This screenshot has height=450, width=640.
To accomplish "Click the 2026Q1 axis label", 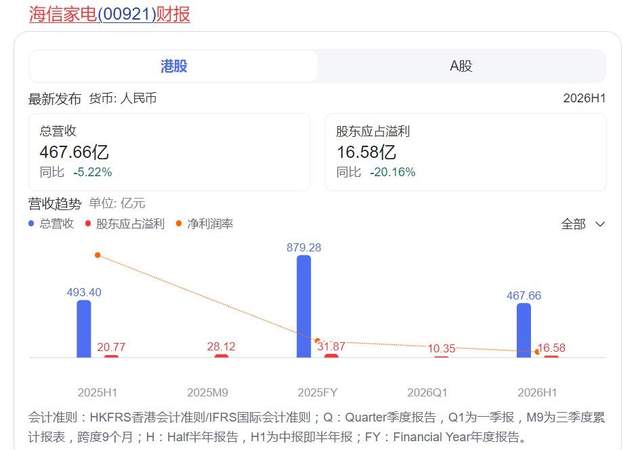I will click(427, 393).
